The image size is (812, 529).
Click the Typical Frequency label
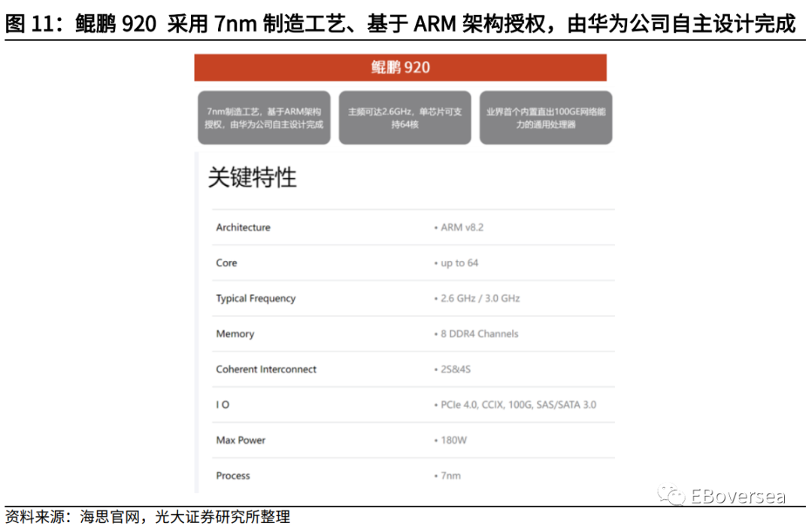point(256,299)
